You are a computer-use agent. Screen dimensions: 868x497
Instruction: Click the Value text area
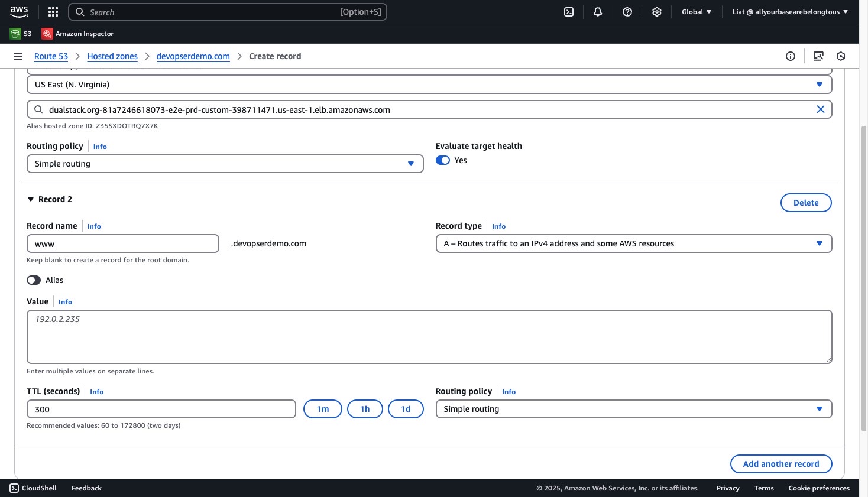(x=429, y=337)
